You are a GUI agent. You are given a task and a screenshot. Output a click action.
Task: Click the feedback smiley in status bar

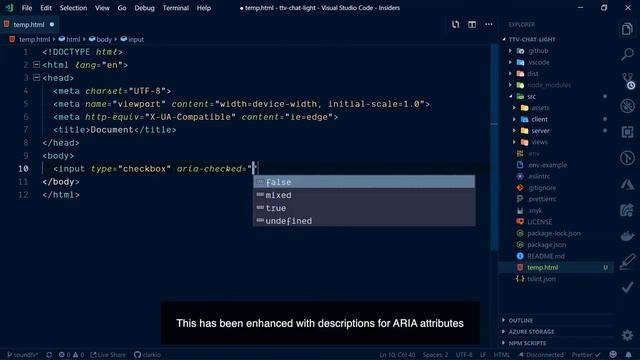613,354
